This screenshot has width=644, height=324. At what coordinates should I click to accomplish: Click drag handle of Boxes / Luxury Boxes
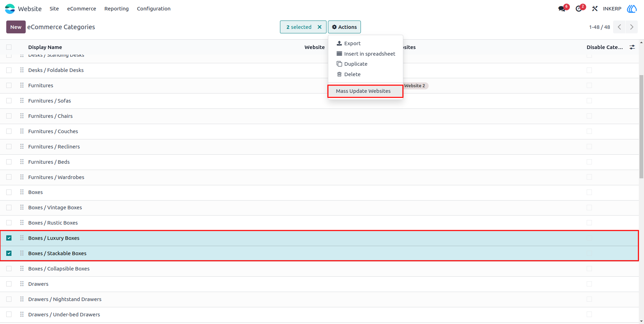tap(22, 238)
